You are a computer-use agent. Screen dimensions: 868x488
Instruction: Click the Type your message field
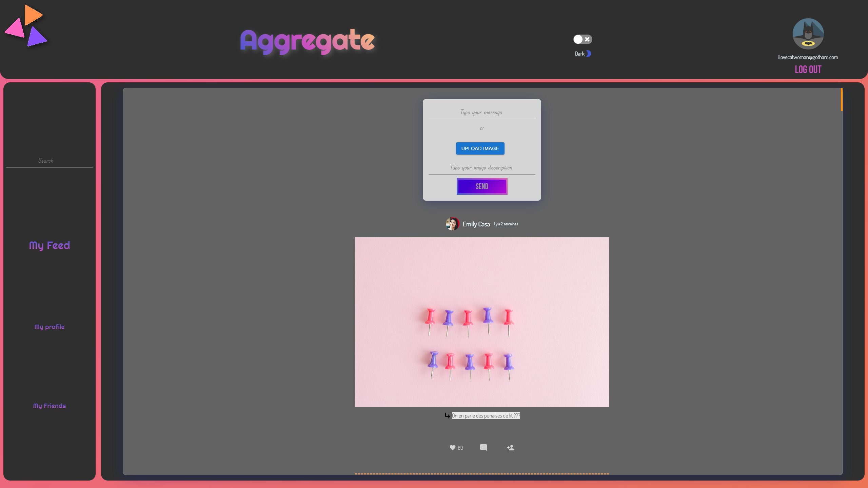[x=481, y=113]
